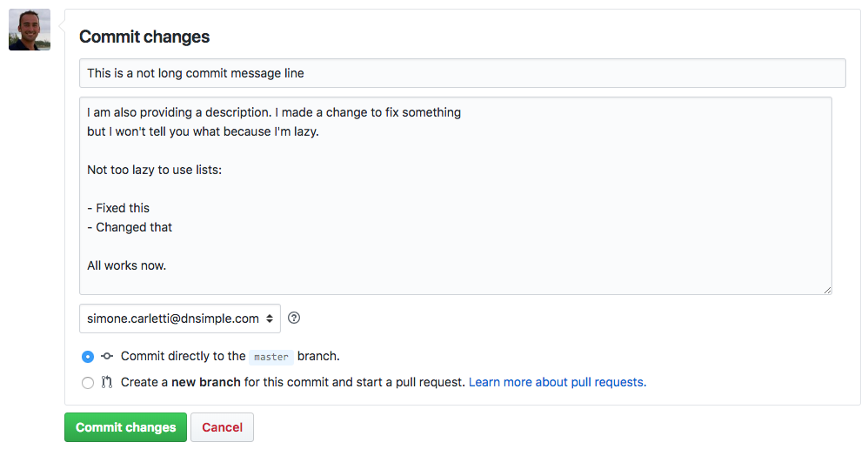Click the user avatar photo
The image size is (868, 456).
(x=30, y=30)
